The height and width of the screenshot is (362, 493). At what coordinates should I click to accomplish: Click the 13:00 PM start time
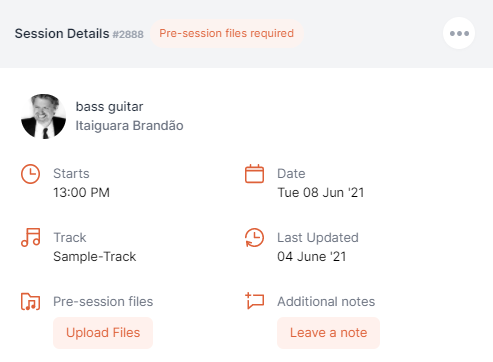[81, 193]
